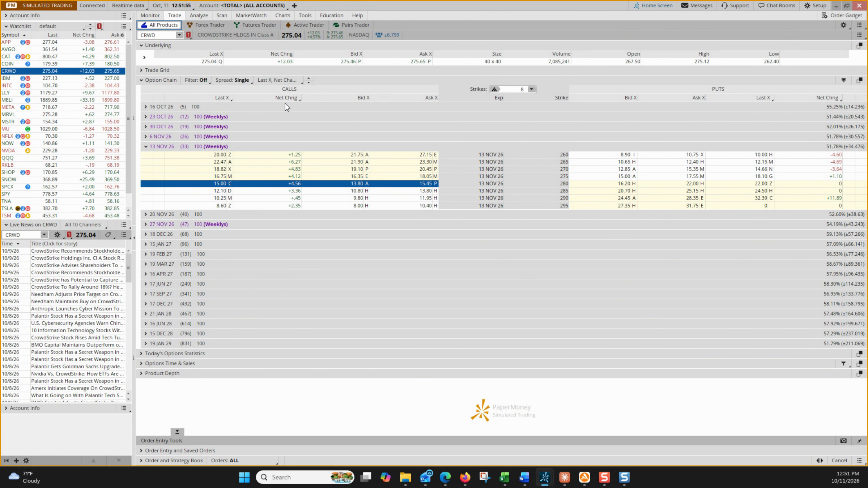Launch Firefox from the taskbar
Image resolution: width=868 pixels, height=488 pixels.
coord(465,477)
